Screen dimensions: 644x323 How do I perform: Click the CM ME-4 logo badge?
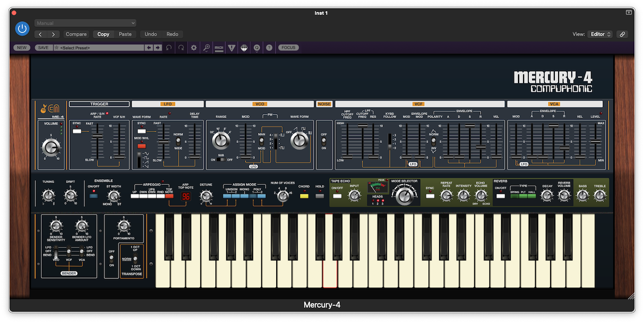(x=51, y=109)
